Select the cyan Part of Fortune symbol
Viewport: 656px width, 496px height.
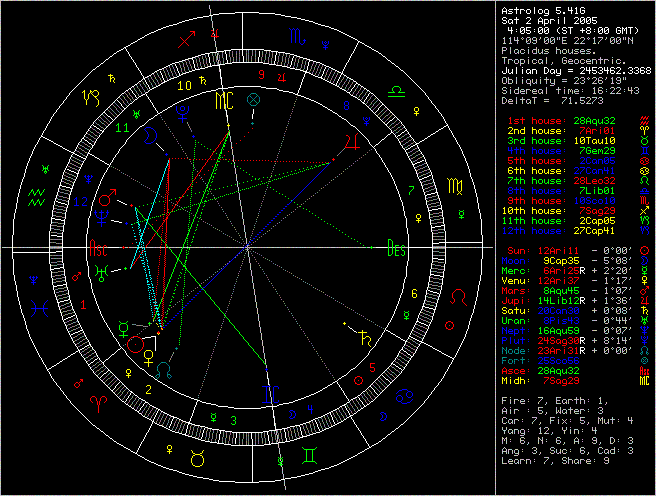point(255,100)
